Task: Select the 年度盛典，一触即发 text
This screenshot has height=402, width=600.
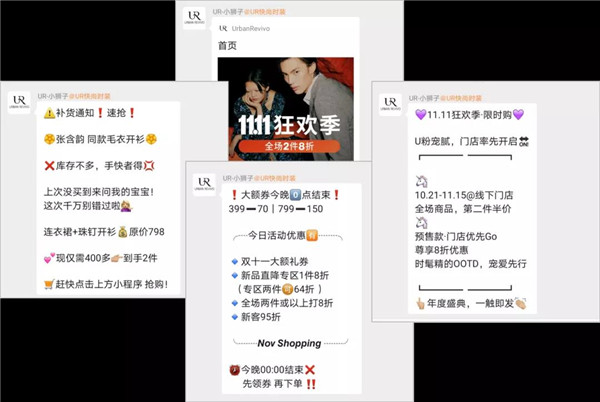Action: coord(470,304)
